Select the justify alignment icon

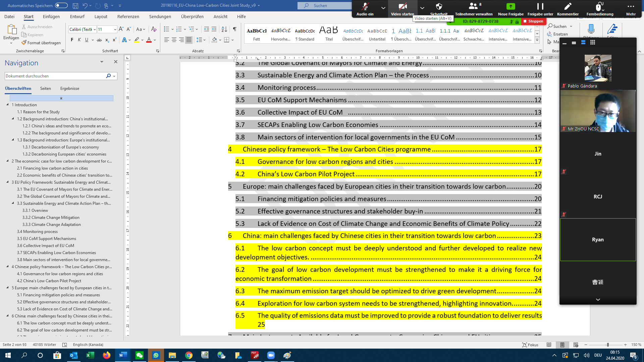pos(189,40)
